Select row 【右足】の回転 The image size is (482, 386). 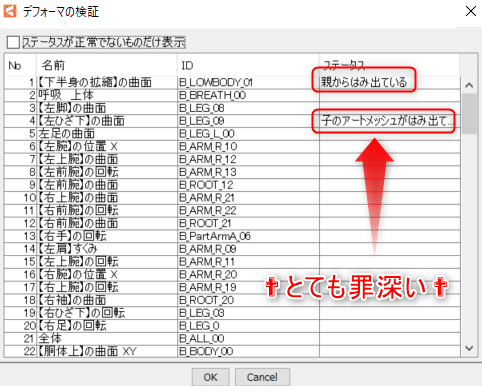click(x=232, y=326)
